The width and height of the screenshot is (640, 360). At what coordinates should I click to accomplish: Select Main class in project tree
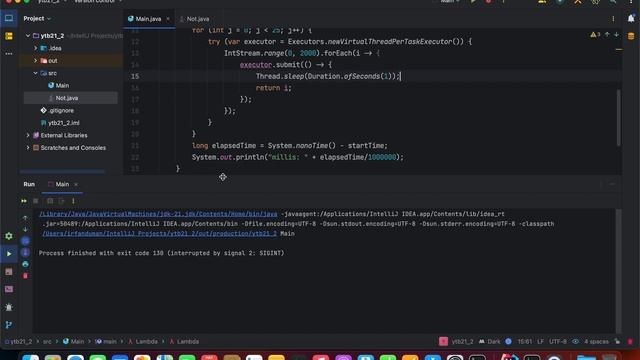click(x=58, y=86)
